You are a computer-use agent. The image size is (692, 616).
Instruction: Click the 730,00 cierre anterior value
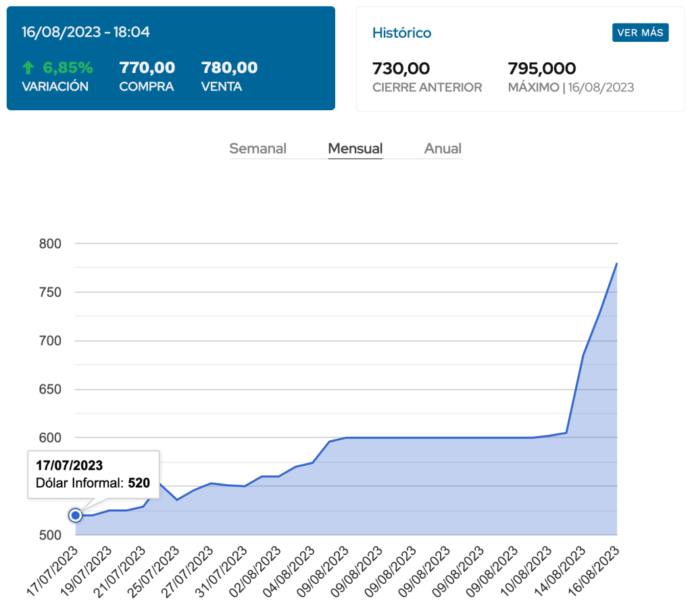pyautogui.click(x=401, y=68)
